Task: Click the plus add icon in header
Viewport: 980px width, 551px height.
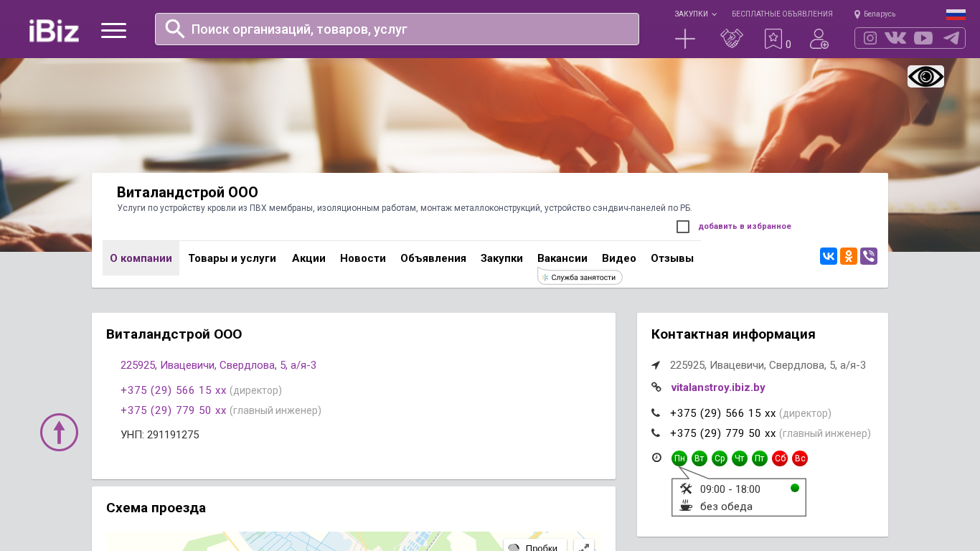Action: coord(685,39)
